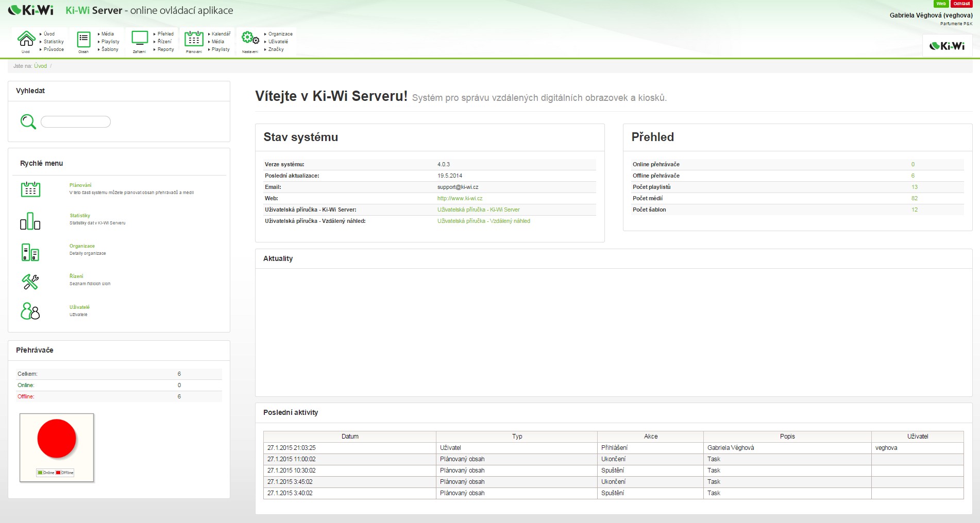
Task: Open Playlisty under the Obsah section
Action: tap(110, 42)
